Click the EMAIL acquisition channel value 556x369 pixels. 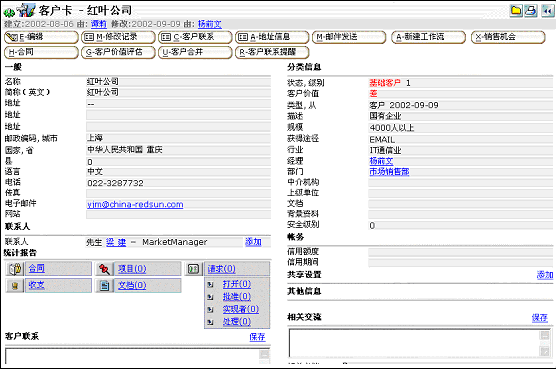(382, 140)
